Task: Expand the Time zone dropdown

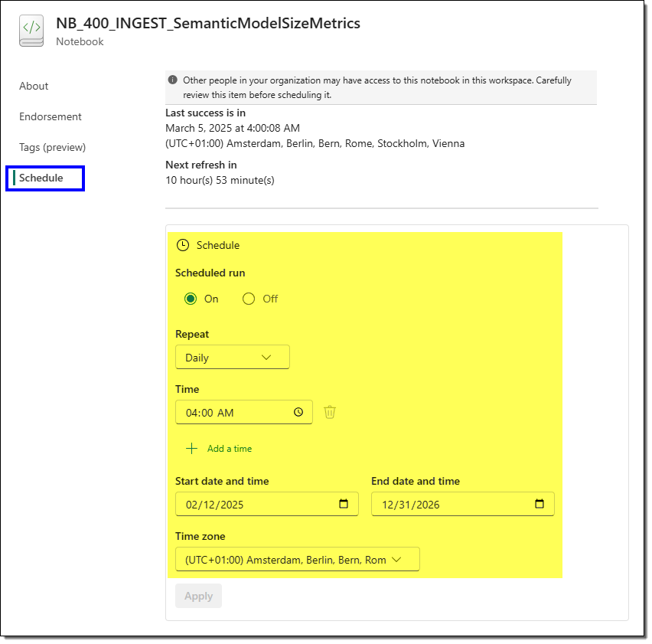Action: [x=297, y=559]
